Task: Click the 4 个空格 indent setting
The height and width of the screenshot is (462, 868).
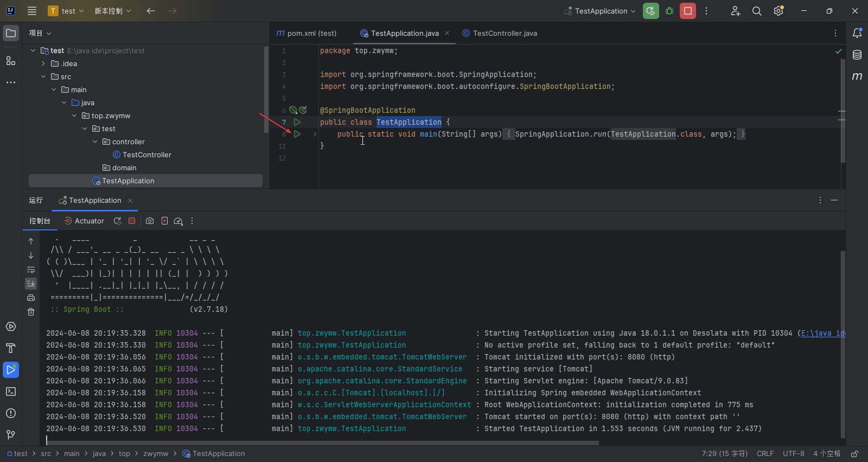Action: click(827, 454)
